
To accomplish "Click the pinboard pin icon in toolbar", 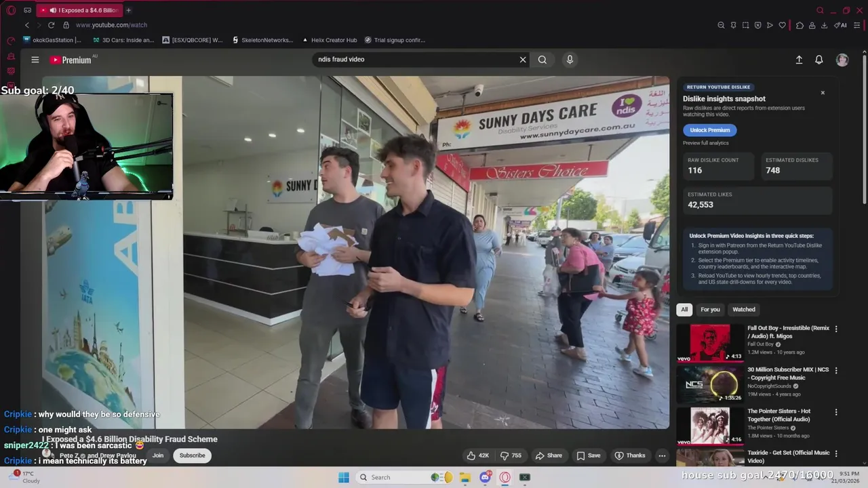I will tap(733, 25).
